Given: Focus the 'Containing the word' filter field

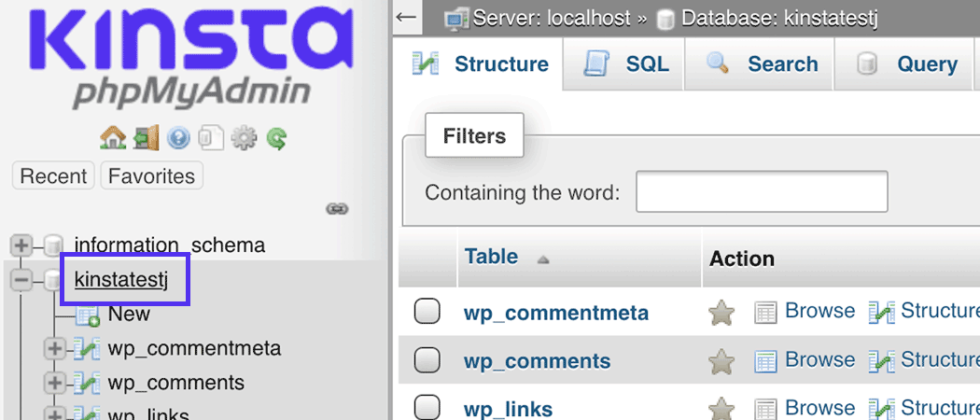Looking at the screenshot, I should (x=761, y=192).
